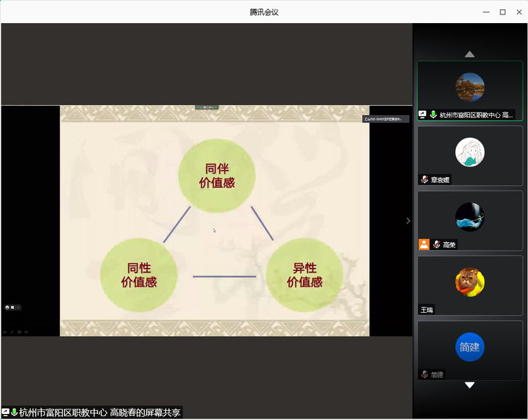Click the small floating toolbar left of the slide
This screenshot has height=420, width=528.
point(12,307)
